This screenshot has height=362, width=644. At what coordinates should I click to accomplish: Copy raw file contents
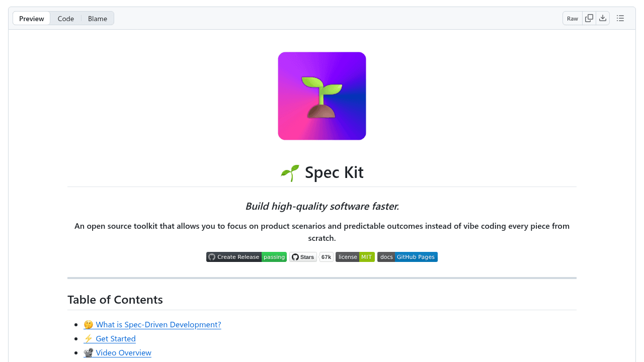[589, 18]
